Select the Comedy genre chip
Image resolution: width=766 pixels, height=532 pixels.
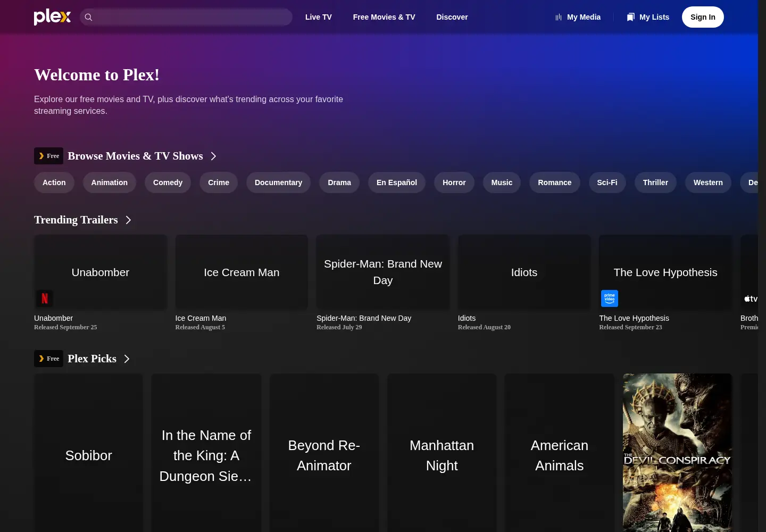click(x=168, y=182)
